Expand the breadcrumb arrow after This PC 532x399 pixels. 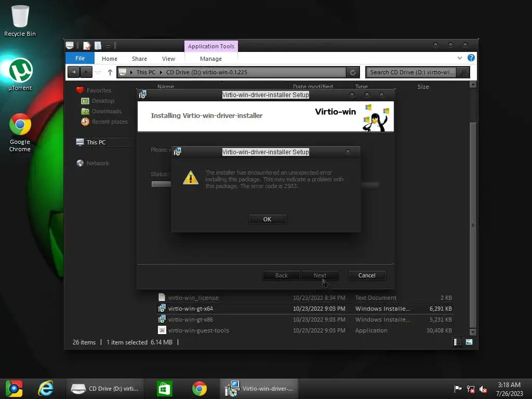click(161, 72)
